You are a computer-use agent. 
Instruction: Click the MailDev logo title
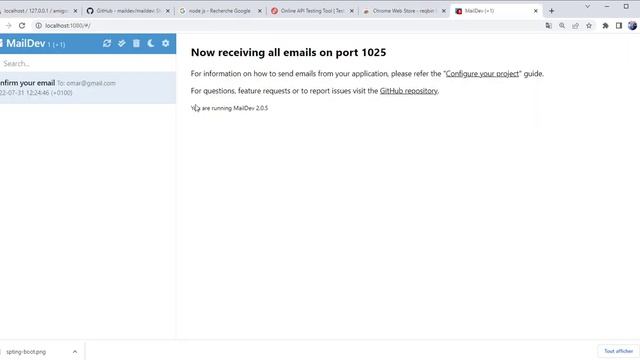24,43
